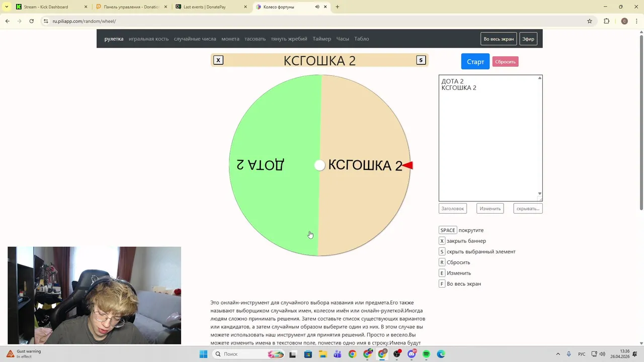644x362 pixels.
Task: Bookmark this page with star icon
Action: click(x=590, y=21)
